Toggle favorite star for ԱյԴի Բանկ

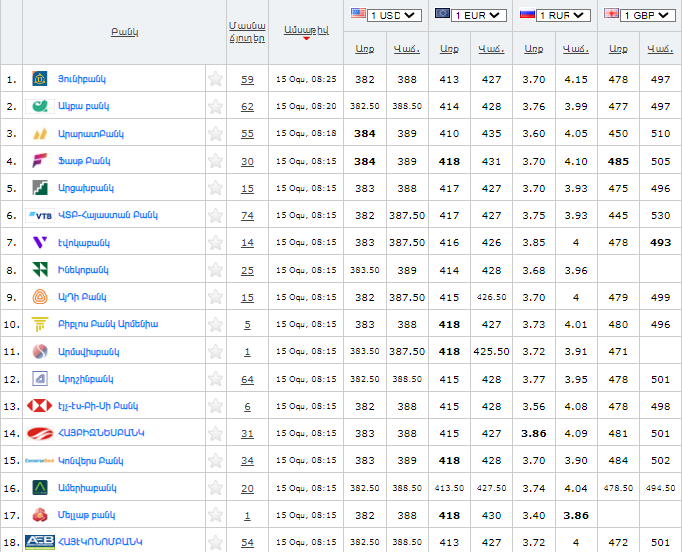(215, 297)
